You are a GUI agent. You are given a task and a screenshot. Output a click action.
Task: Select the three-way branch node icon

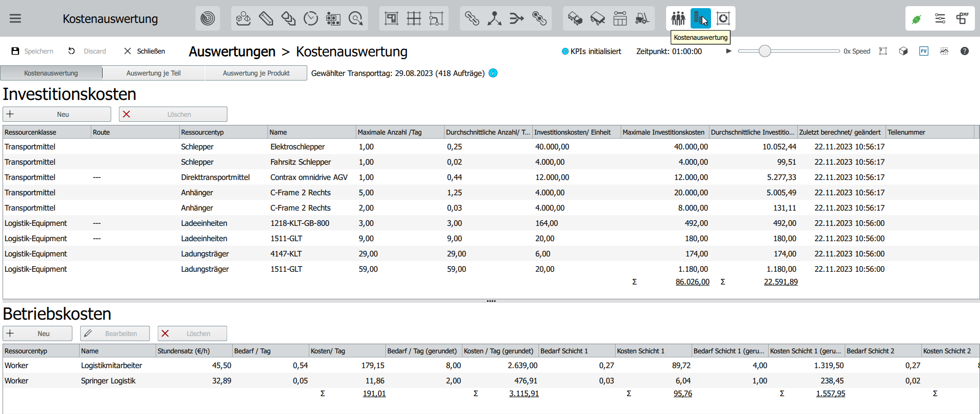pyautogui.click(x=495, y=19)
